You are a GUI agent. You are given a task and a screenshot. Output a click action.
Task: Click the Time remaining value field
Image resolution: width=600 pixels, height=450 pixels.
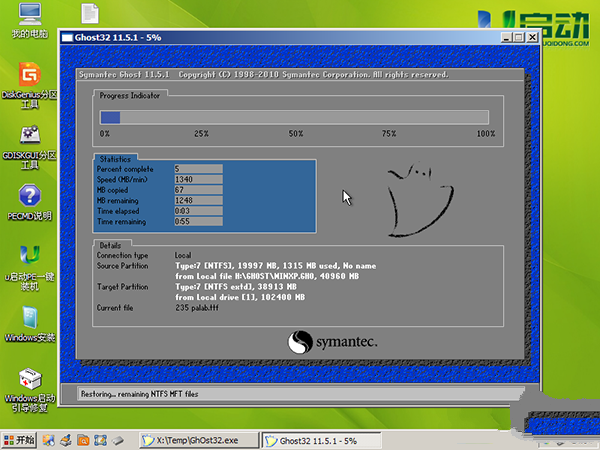click(x=197, y=219)
